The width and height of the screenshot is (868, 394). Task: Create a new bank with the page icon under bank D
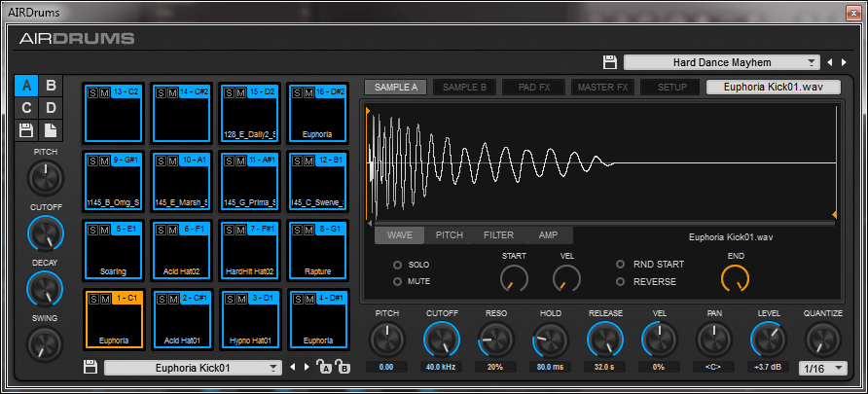51,130
